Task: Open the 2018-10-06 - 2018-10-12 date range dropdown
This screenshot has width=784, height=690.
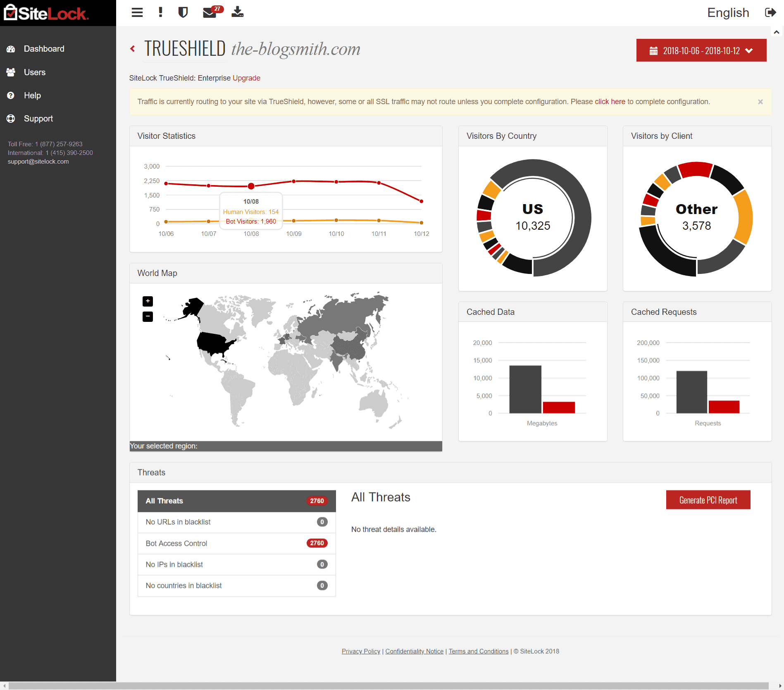Action: 701,50
